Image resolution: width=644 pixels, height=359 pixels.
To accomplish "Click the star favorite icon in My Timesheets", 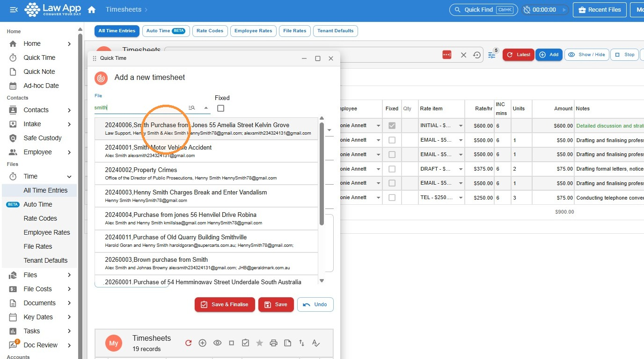I will pyautogui.click(x=260, y=343).
